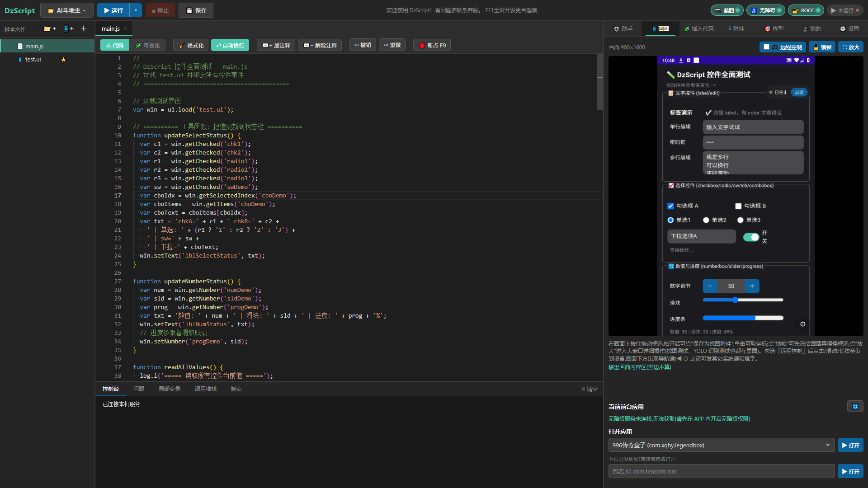Select 单选3 radio button
This screenshot has height=488, width=868.
[x=740, y=220]
